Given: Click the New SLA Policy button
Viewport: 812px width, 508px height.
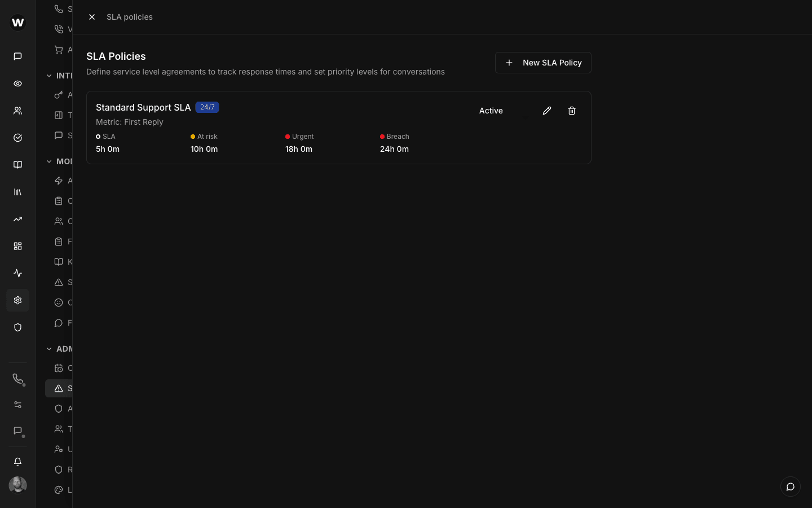Looking at the screenshot, I should coord(542,63).
